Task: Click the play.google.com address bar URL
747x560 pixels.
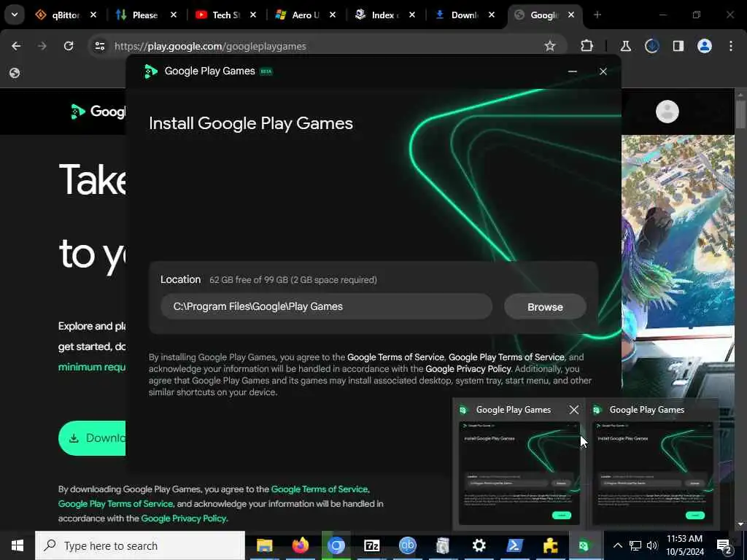Action: (210, 46)
